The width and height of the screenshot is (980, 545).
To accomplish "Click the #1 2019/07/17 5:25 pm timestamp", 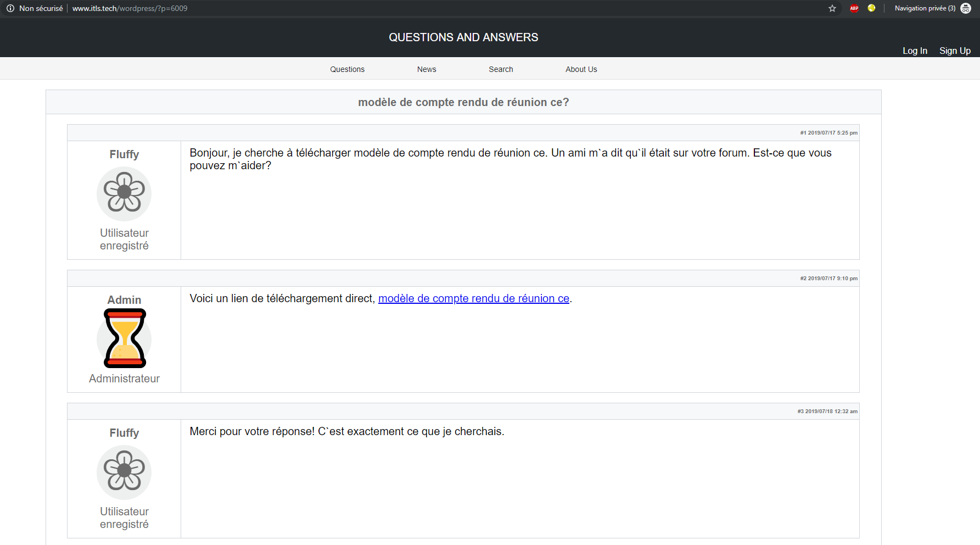I will click(x=828, y=133).
